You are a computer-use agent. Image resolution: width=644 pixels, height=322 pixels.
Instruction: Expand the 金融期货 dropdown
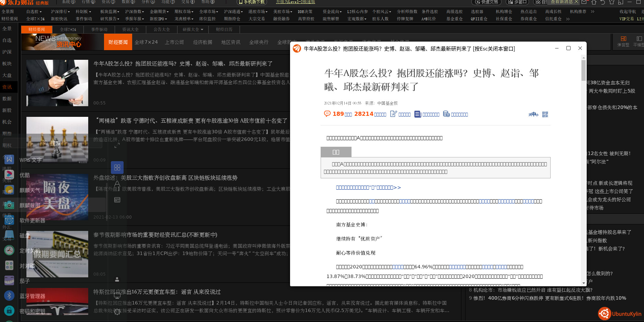pos(159,12)
